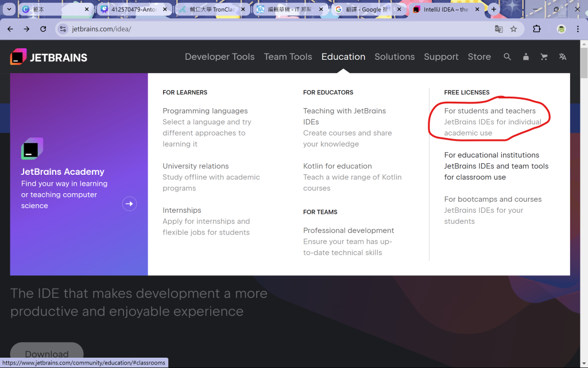Click the Download button
Screen dimensions: 588x368
(x=47, y=353)
